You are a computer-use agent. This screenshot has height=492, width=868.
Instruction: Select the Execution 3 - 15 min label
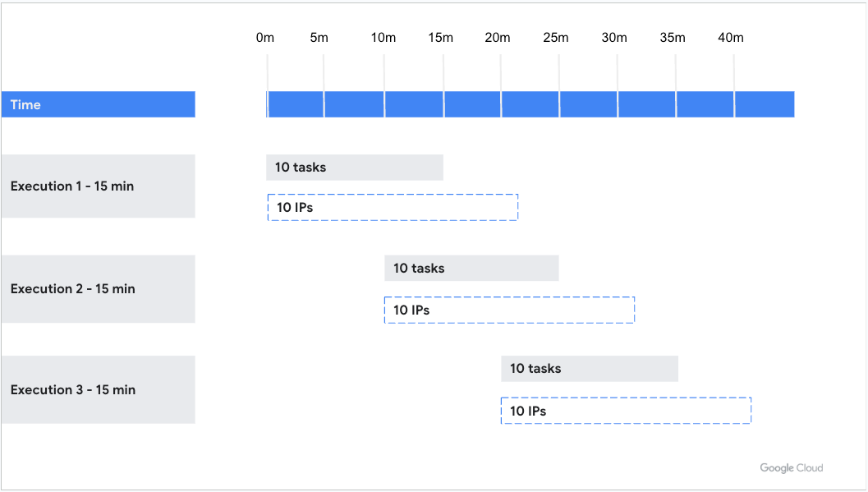pyautogui.click(x=98, y=390)
